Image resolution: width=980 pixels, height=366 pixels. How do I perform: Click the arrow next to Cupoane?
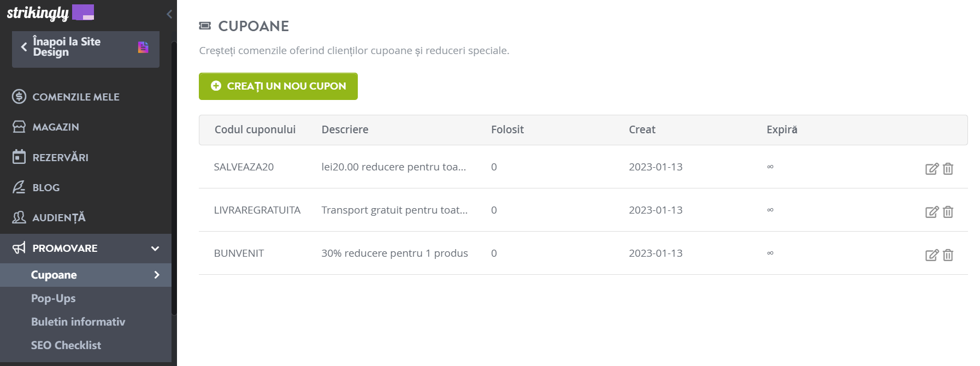pos(157,275)
